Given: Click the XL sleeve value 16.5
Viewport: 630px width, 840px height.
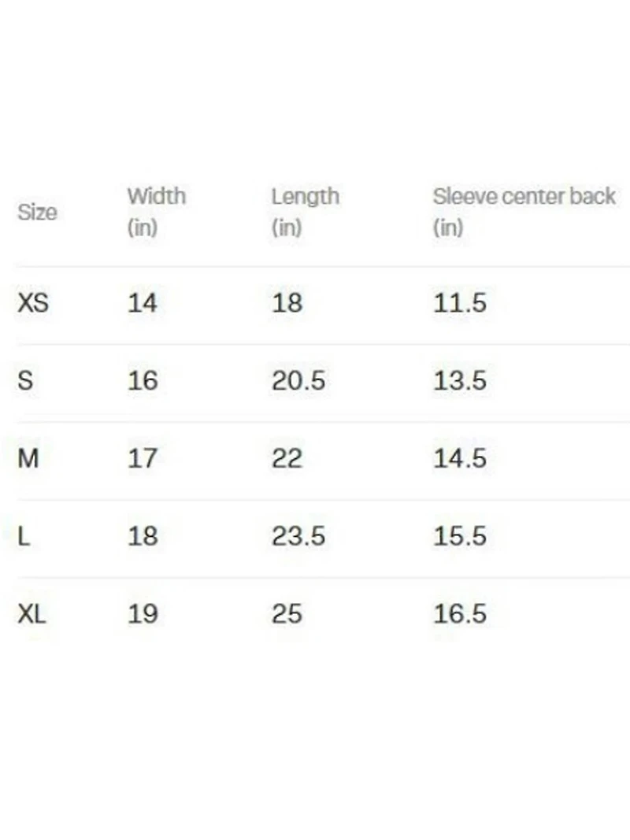Looking at the screenshot, I should click(x=460, y=613).
